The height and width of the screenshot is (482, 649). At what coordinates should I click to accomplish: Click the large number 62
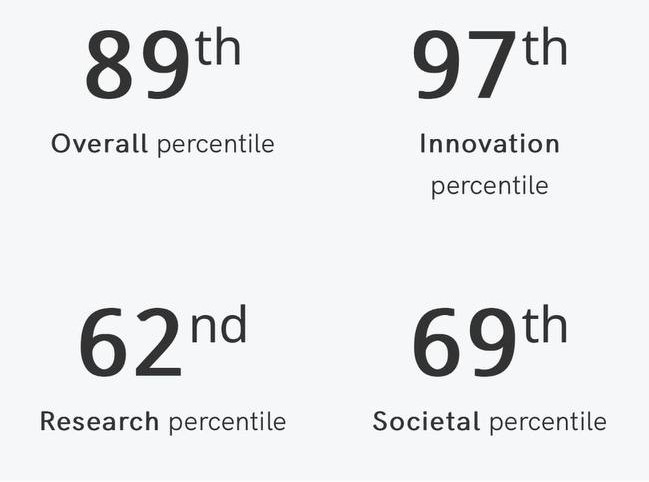click(x=131, y=345)
